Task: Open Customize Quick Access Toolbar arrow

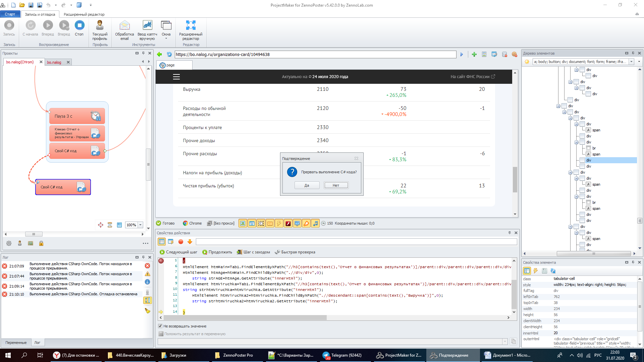Action: 91,5
